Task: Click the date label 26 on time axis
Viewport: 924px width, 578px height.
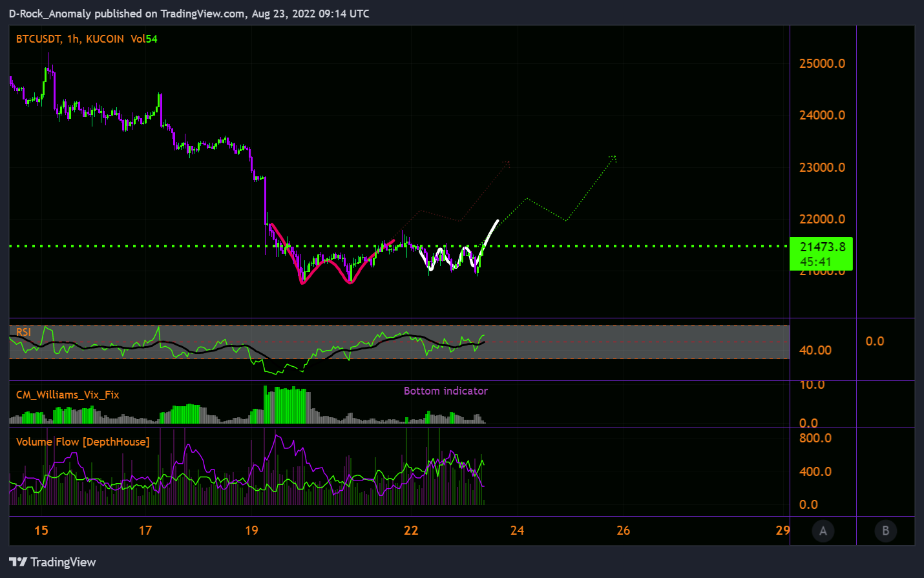Action: [623, 530]
